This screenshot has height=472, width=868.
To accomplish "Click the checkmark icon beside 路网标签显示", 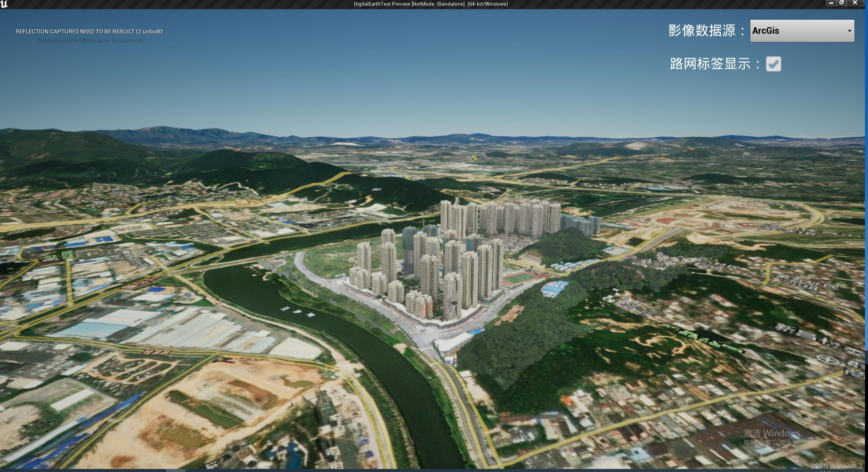I will pyautogui.click(x=773, y=64).
